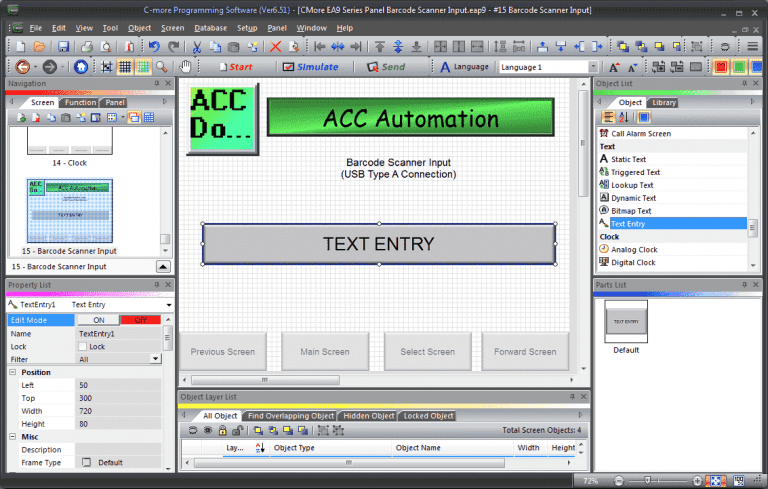
Task: Activate the hand pan tool
Action: tap(186, 67)
